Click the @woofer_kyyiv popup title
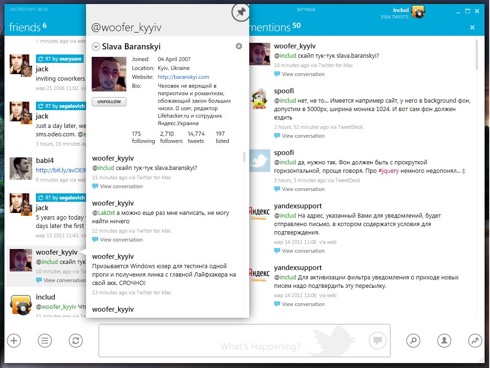The height and width of the screenshot is (368, 490). (126, 28)
